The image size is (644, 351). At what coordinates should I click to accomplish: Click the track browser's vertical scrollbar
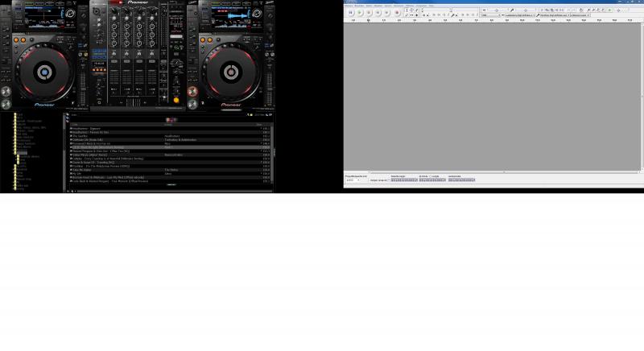274,153
